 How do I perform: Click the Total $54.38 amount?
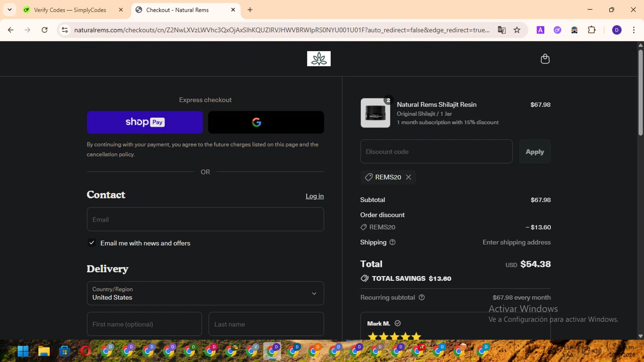click(x=535, y=264)
